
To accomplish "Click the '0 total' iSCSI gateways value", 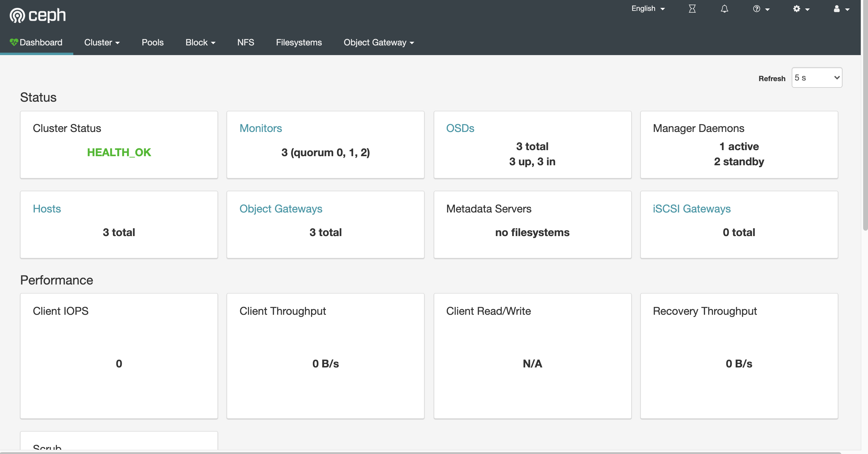I will (739, 232).
